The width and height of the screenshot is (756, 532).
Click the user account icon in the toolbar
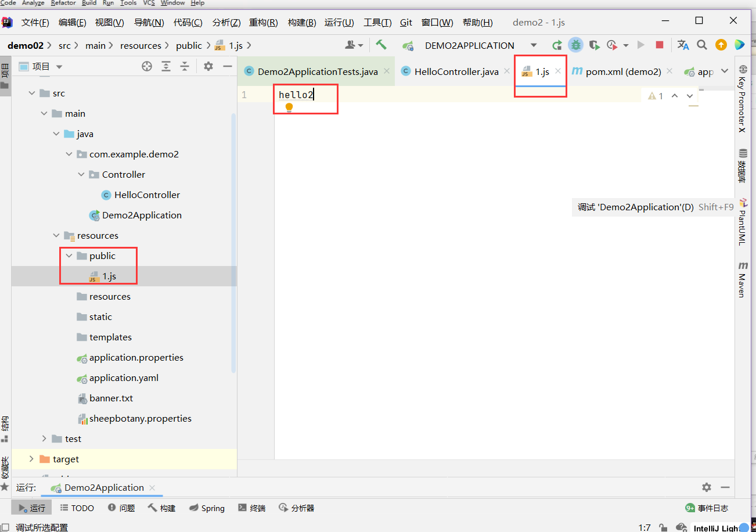click(351, 45)
